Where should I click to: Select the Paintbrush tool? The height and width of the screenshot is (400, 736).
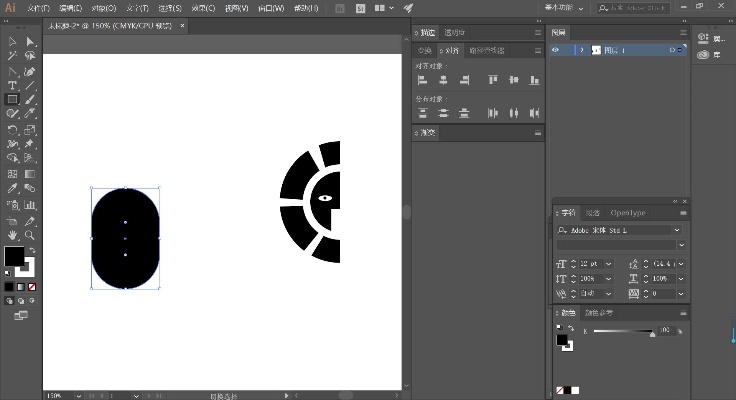pyautogui.click(x=30, y=100)
